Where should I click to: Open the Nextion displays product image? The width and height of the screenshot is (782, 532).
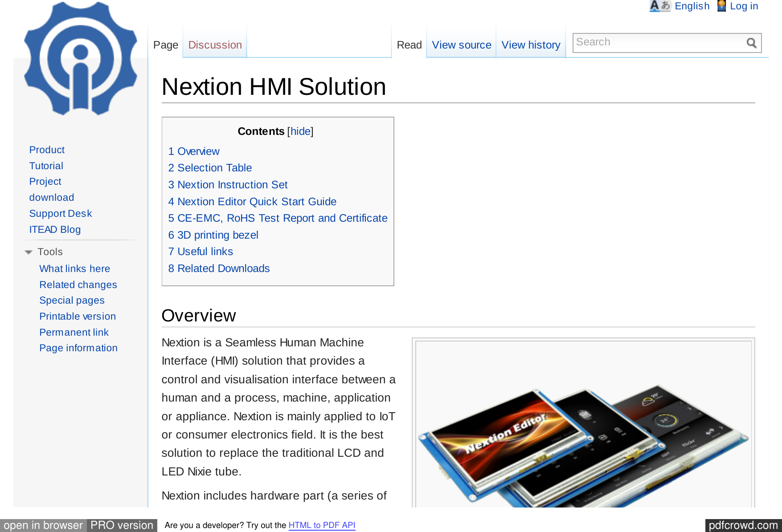pos(583,424)
